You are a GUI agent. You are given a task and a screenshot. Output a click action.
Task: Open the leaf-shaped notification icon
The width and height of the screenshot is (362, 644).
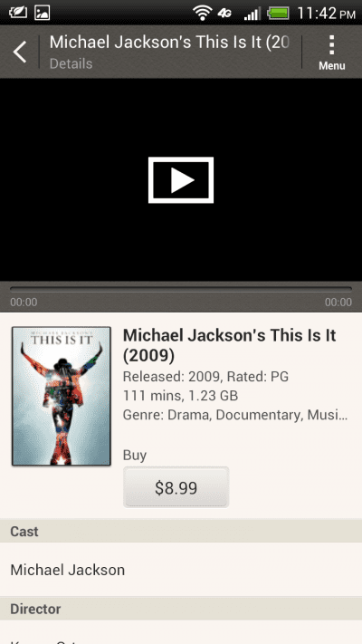click(x=18, y=13)
